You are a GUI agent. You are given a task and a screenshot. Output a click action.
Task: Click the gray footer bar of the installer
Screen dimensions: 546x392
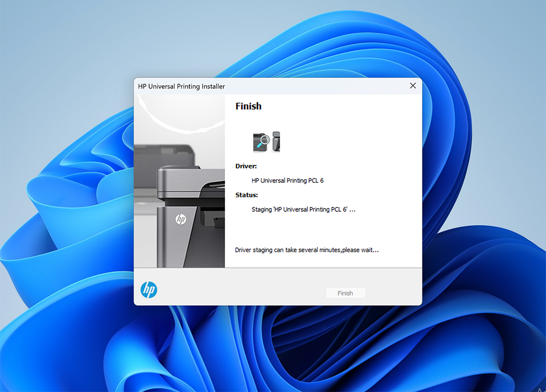[x=278, y=287]
